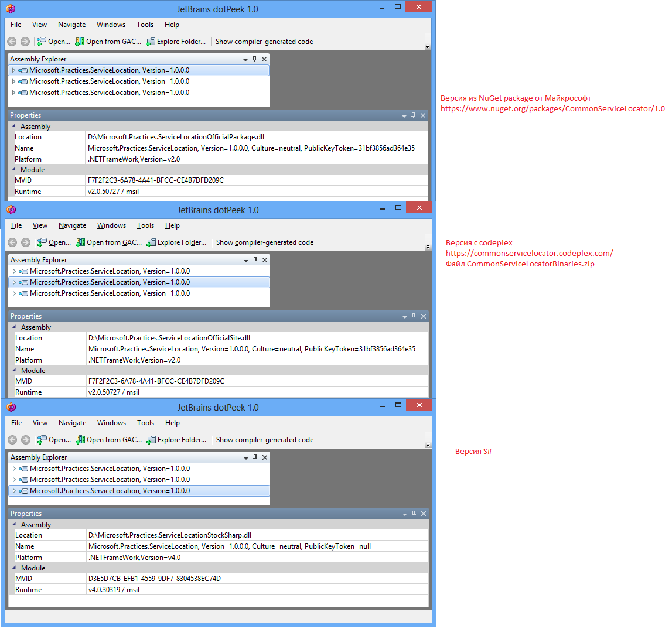
Task: Click Open... icon in top dotPeek window
Action: pyautogui.click(x=41, y=42)
